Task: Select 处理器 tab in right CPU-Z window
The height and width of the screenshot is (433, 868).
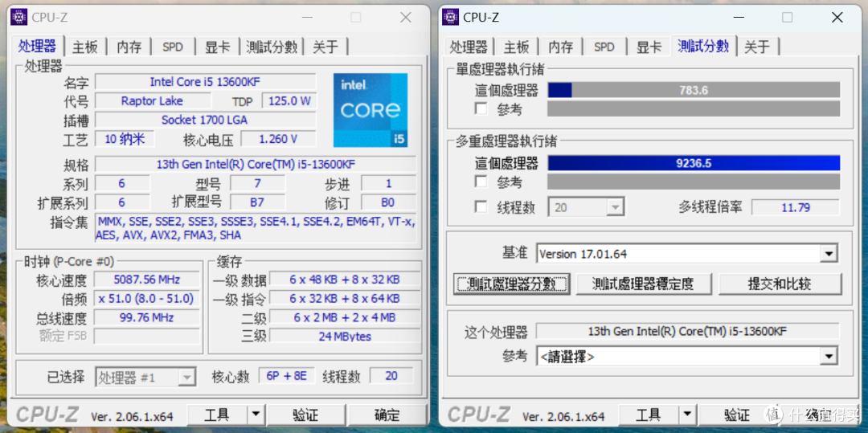Action: click(x=469, y=47)
